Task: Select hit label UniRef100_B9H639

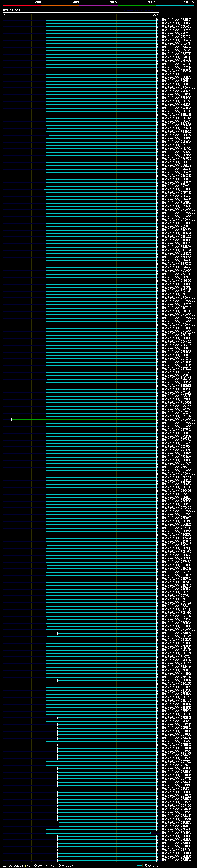Action: point(177,60)
